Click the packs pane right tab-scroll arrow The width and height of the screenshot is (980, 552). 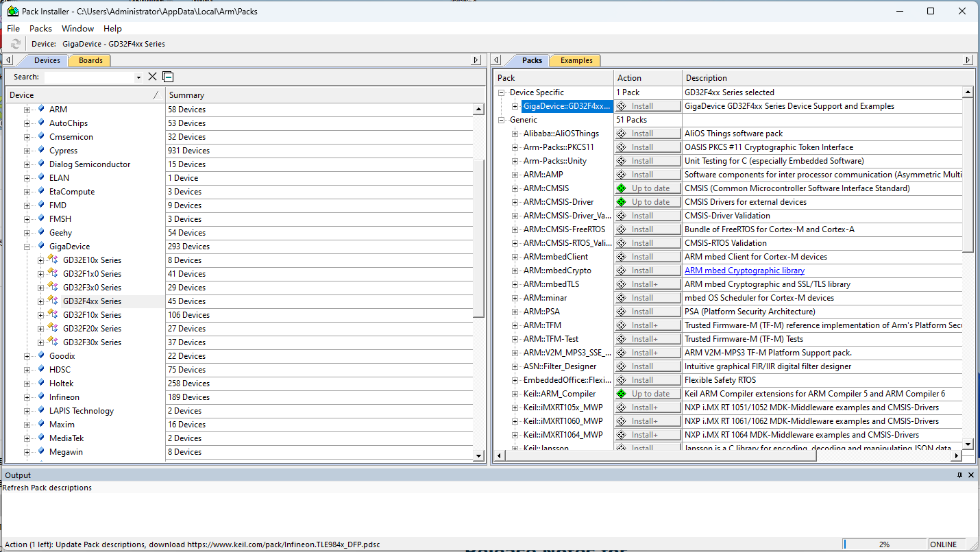point(968,60)
